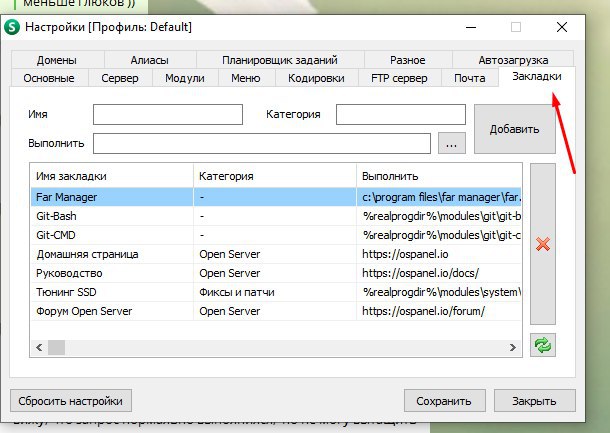The image size is (610, 433).
Task: Select the Git-CMD bookmark row
Action: tap(276, 235)
